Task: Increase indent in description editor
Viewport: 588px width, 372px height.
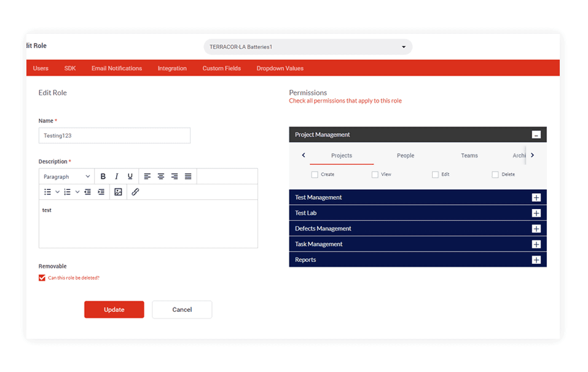Action: [x=101, y=192]
